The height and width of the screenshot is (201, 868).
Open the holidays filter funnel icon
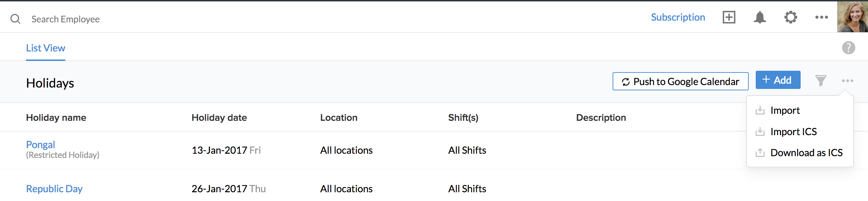[x=821, y=81]
